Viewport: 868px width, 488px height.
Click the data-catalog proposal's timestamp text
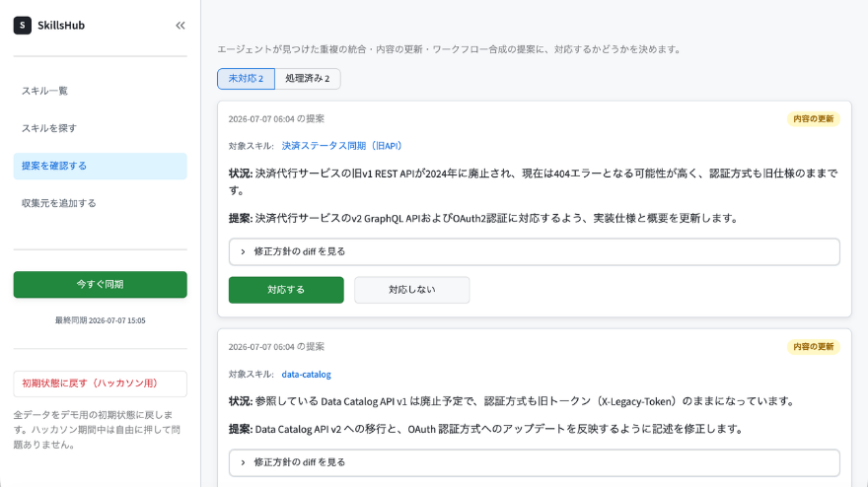277,347
